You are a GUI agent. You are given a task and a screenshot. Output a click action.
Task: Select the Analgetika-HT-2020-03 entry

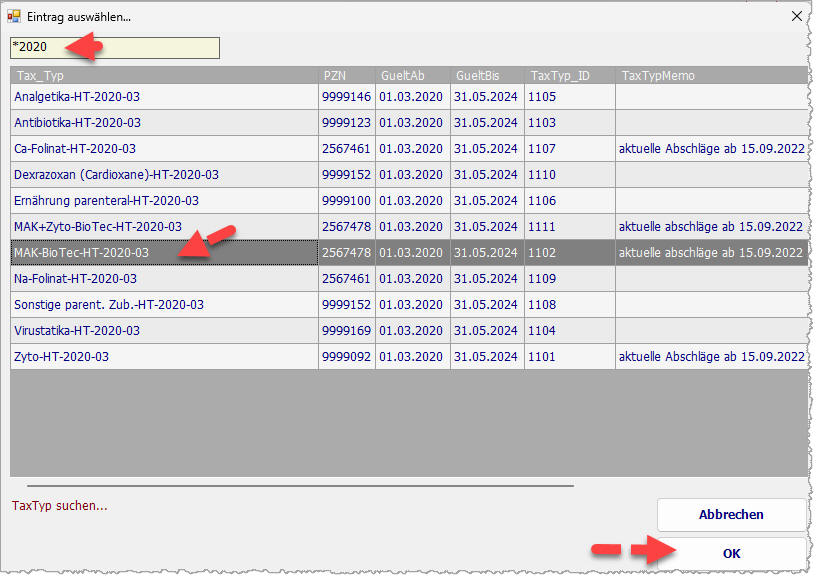164,97
